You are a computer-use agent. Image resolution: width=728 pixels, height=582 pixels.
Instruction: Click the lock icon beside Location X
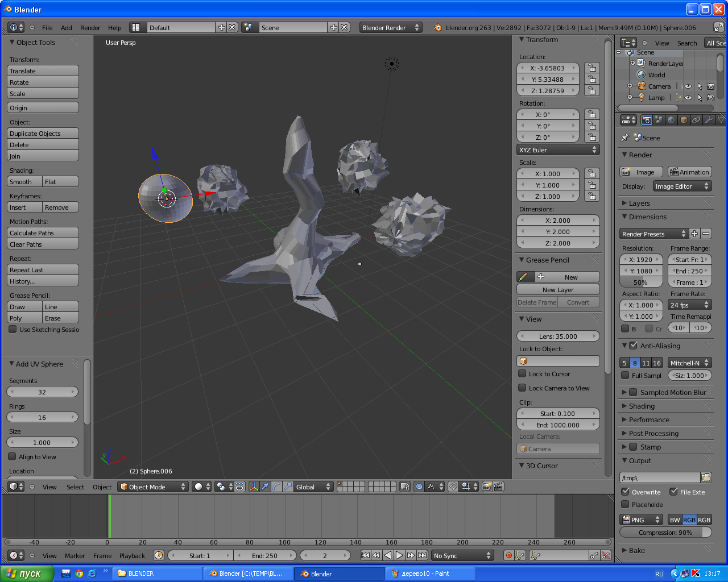[x=592, y=68]
